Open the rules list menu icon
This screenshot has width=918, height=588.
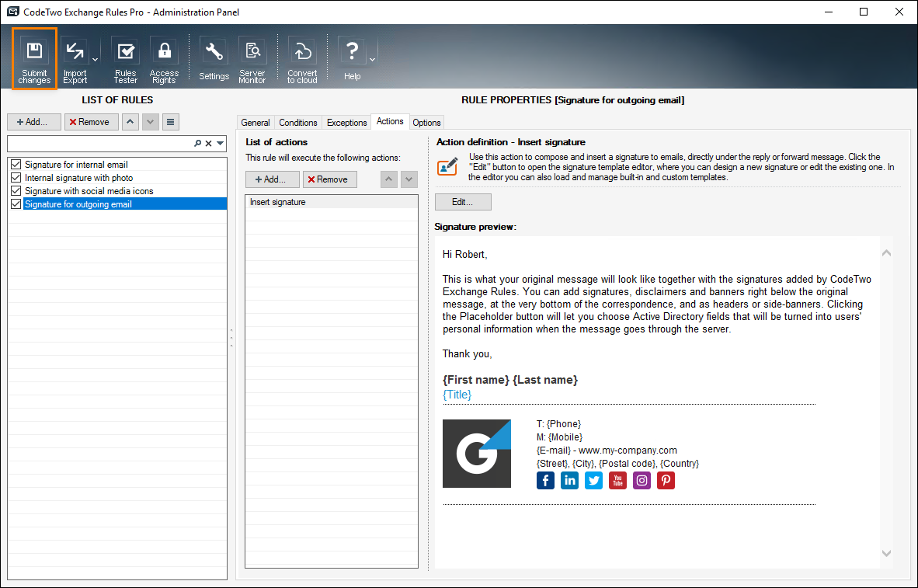[170, 122]
